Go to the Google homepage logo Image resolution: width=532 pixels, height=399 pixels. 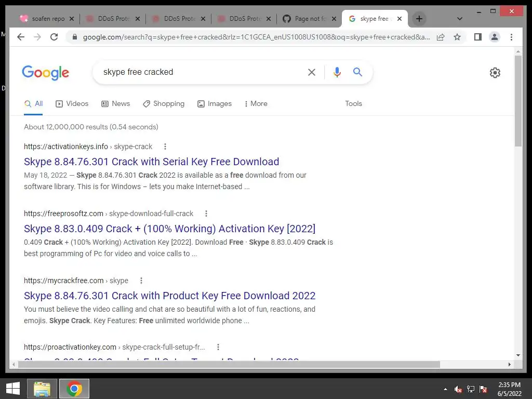[x=46, y=73]
